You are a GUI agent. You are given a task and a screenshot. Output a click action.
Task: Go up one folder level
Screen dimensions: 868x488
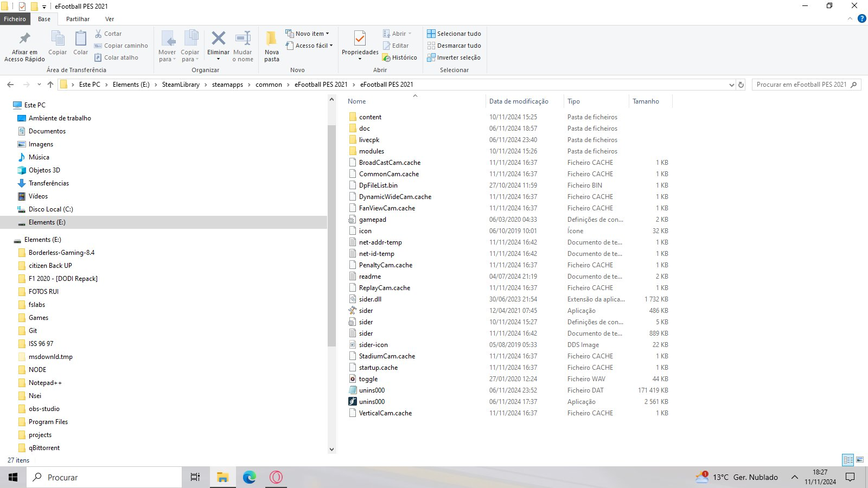(x=50, y=85)
